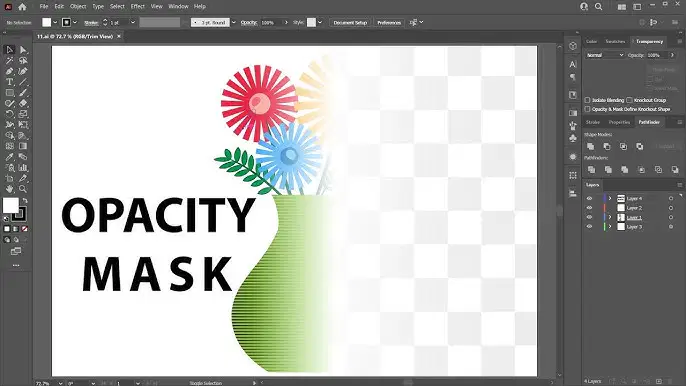The image size is (686, 386).
Task: Switch to the Color panel tab
Action: pyautogui.click(x=592, y=42)
